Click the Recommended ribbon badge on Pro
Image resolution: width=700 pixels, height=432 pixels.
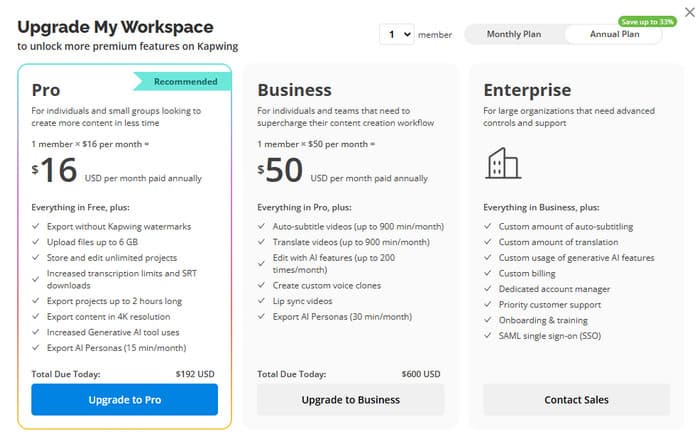point(183,82)
